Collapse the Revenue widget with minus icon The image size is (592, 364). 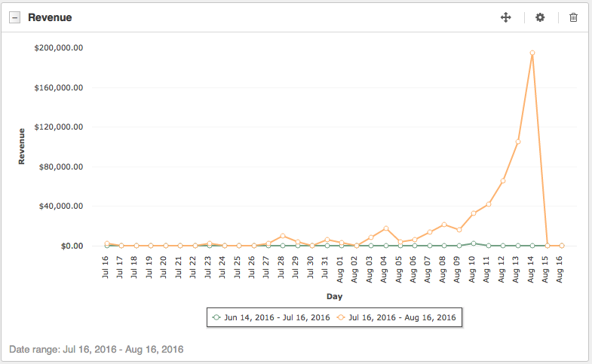[15, 17]
